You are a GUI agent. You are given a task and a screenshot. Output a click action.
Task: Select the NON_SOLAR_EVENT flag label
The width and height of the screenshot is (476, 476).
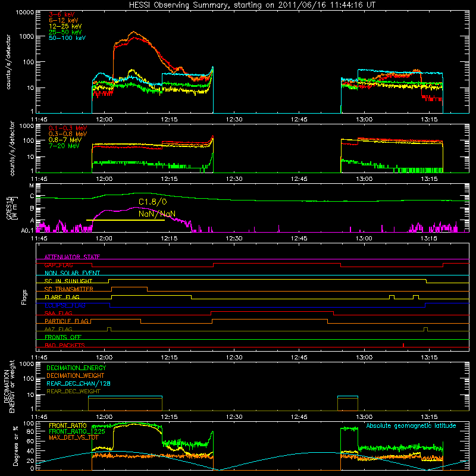coord(72,273)
